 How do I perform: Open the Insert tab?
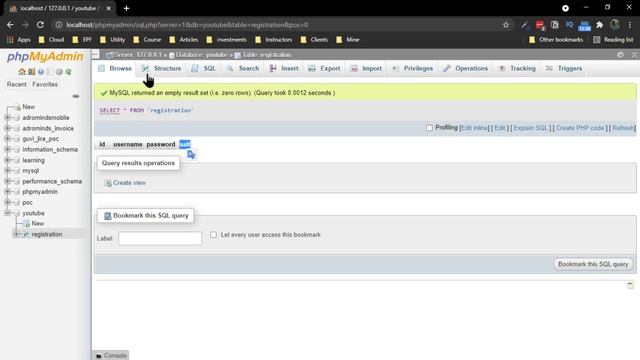284,69
